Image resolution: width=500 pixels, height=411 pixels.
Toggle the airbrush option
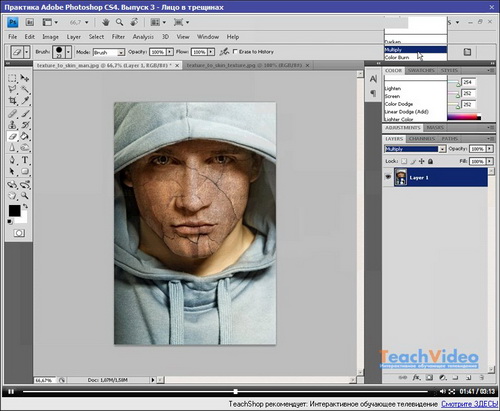224,52
